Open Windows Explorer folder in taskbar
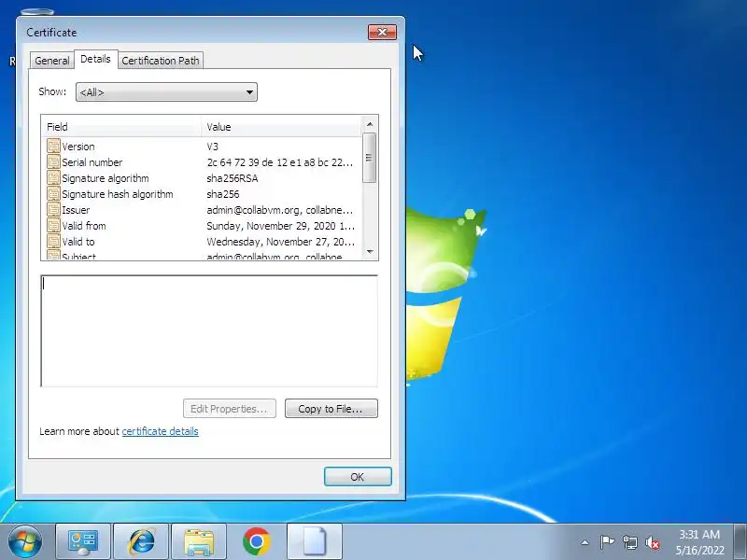The image size is (747, 560). click(199, 541)
